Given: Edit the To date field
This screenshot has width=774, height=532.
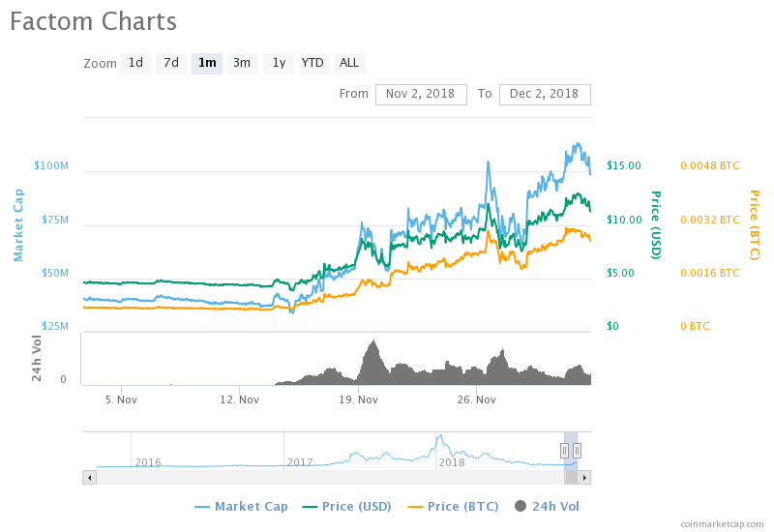Looking at the screenshot, I should (x=544, y=94).
